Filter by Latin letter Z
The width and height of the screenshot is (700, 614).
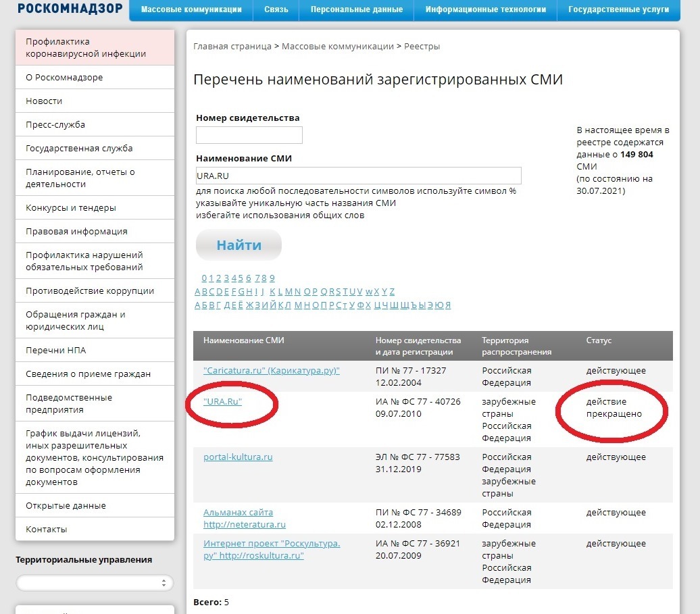coord(392,291)
